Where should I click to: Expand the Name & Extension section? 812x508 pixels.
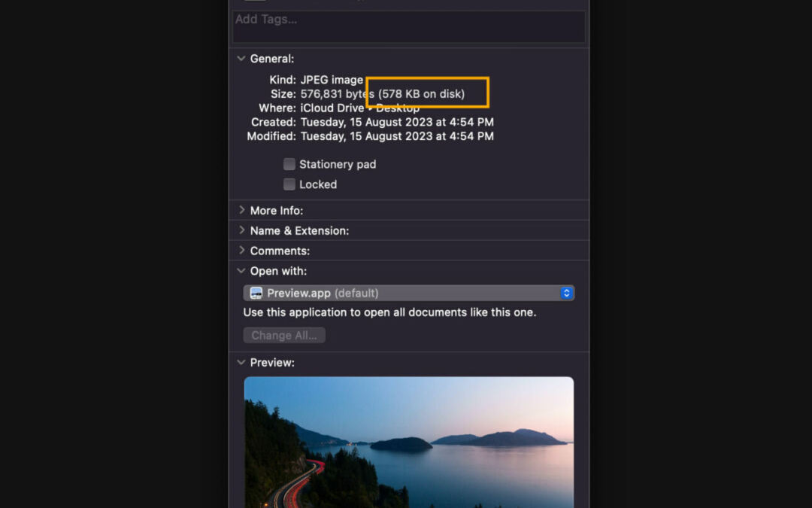[x=241, y=230]
